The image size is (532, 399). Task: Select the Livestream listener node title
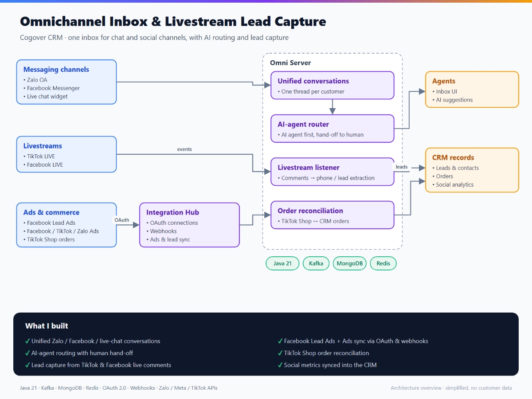click(309, 168)
